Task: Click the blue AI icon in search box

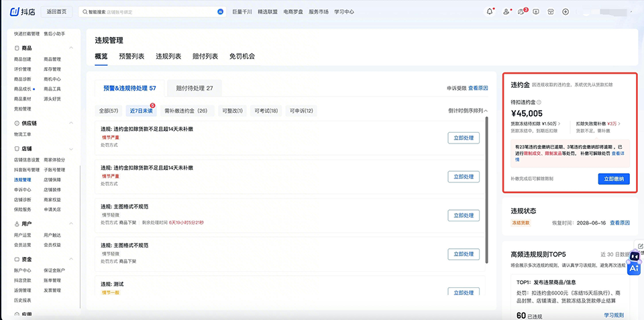Action: (x=220, y=11)
